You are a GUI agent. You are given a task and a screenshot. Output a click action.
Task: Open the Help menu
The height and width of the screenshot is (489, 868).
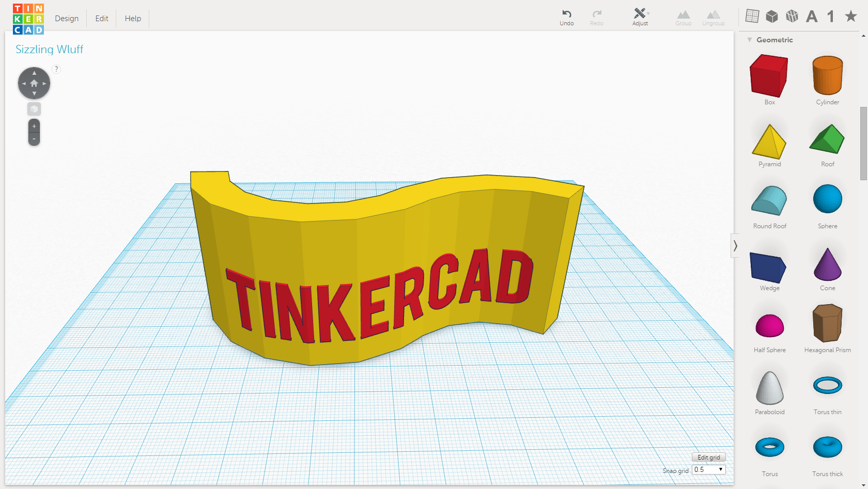point(132,18)
